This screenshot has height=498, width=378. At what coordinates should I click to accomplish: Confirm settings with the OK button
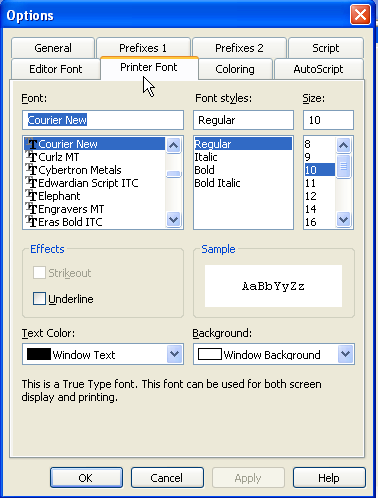pyautogui.click(x=86, y=478)
